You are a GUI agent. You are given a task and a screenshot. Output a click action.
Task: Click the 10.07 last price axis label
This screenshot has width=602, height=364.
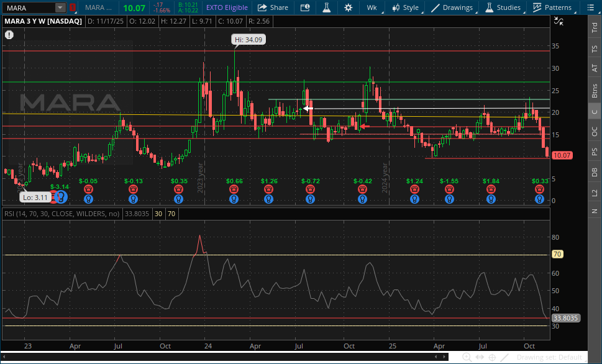click(562, 155)
